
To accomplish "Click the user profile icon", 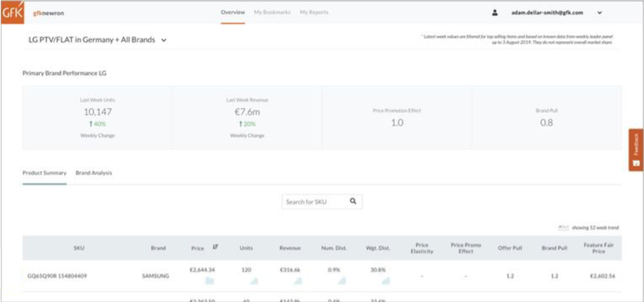I will pyautogui.click(x=495, y=12).
